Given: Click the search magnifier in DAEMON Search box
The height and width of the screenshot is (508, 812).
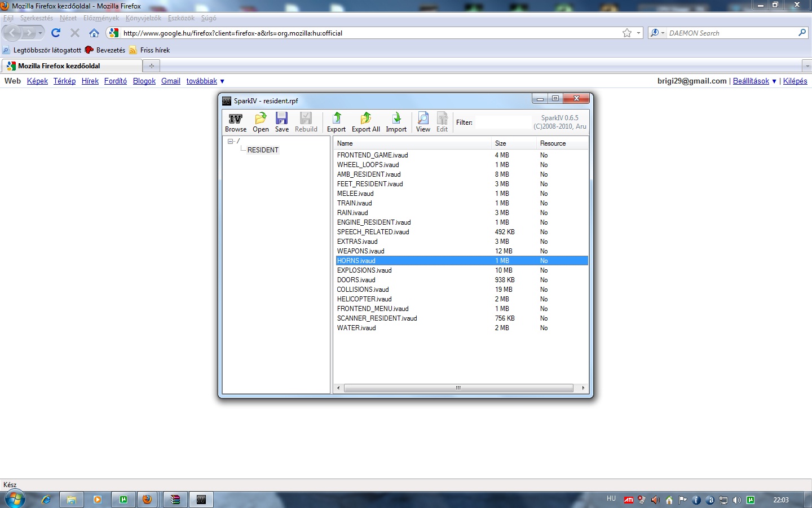Looking at the screenshot, I should tap(802, 33).
